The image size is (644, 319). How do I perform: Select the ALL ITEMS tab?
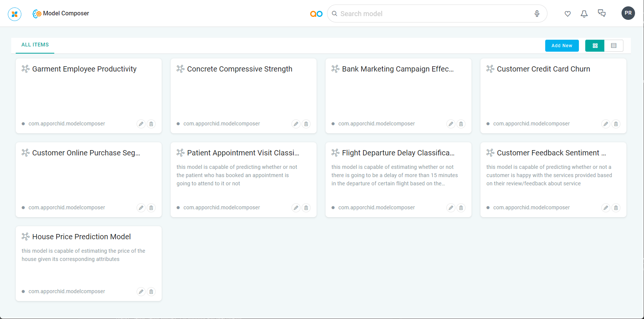click(35, 45)
